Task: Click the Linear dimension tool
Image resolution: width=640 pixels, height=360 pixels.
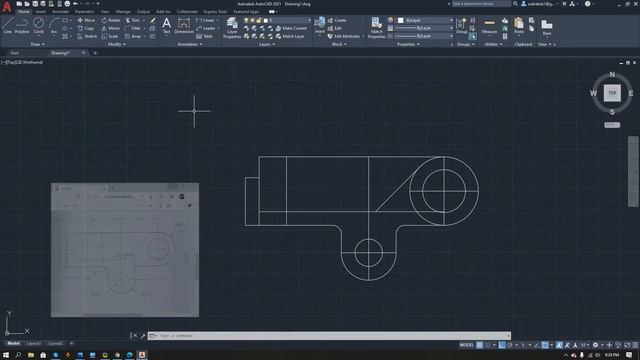Action: point(206,20)
